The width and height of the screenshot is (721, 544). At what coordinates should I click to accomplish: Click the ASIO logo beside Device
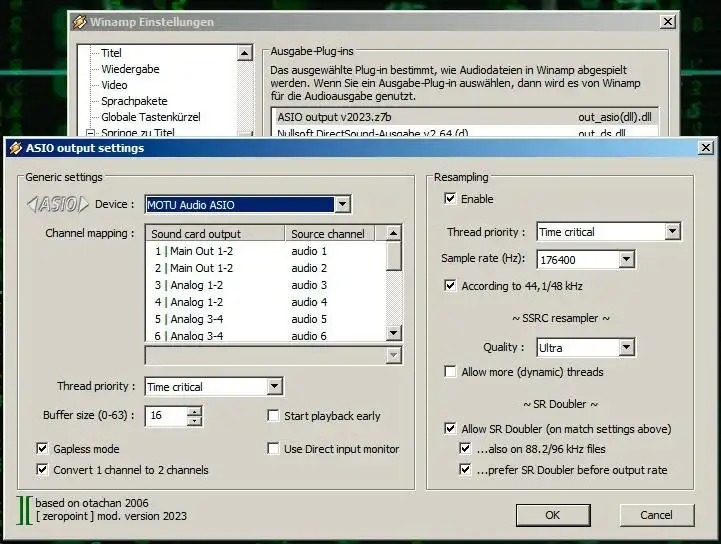click(x=57, y=204)
